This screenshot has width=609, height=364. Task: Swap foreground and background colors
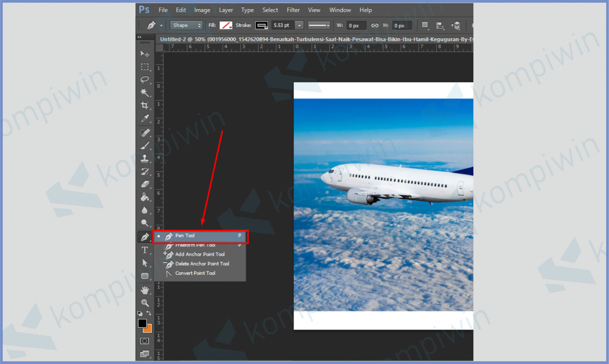coord(149,313)
